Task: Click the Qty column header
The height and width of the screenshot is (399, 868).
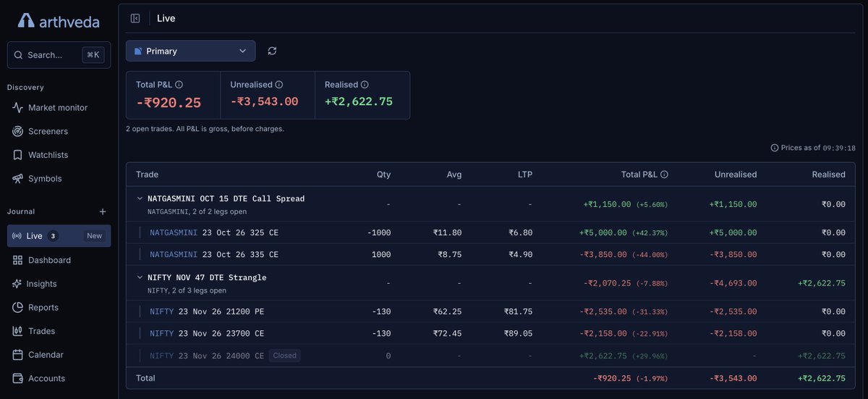Action: pyautogui.click(x=383, y=175)
